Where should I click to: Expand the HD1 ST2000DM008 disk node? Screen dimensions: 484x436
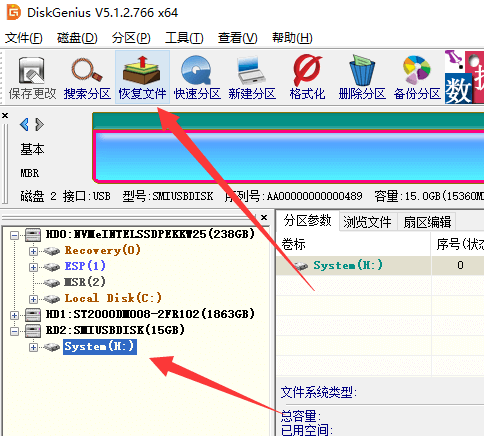tap(14, 315)
